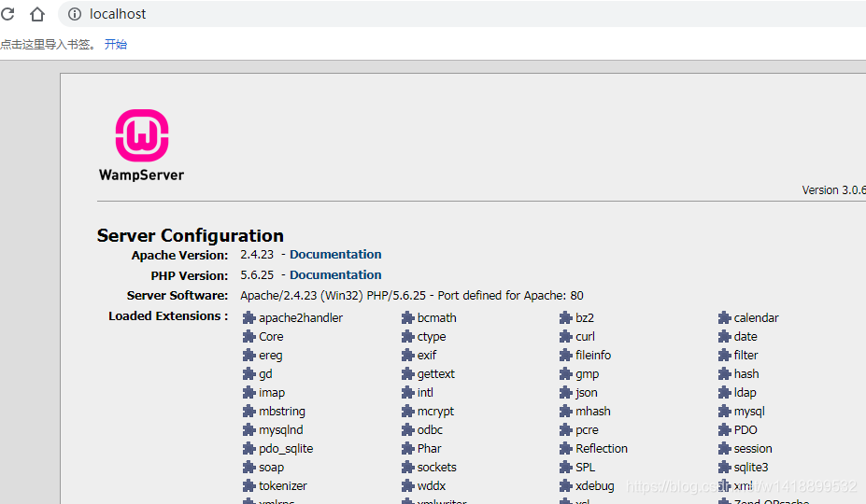Click Apache version value 2.4.23
866x504 pixels.
click(257, 255)
